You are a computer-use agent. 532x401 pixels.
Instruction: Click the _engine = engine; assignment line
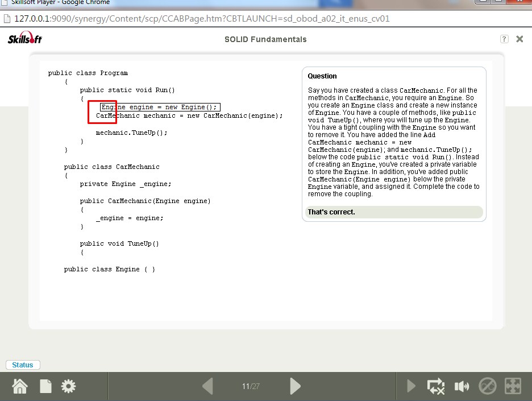click(x=130, y=218)
